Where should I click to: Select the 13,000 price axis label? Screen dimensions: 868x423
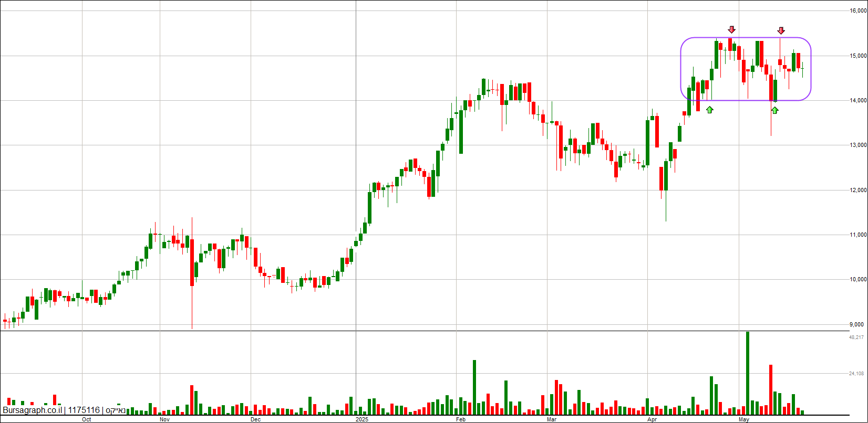[x=857, y=145]
